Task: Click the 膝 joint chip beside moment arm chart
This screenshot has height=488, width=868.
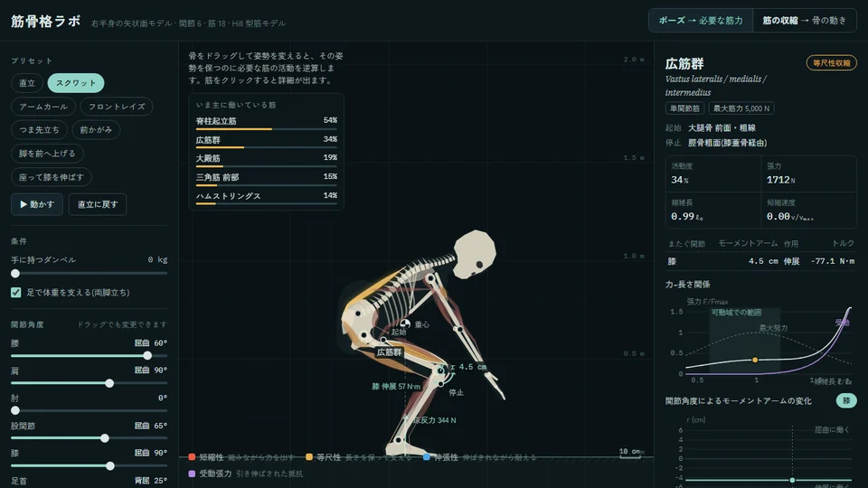Action: (x=846, y=400)
